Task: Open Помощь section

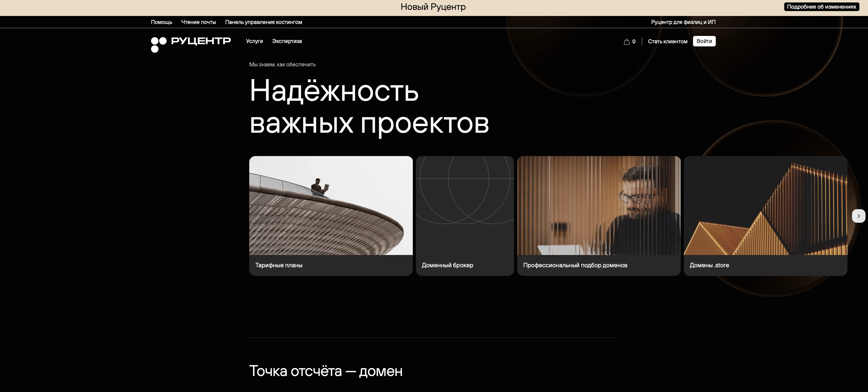Action: (161, 22)
